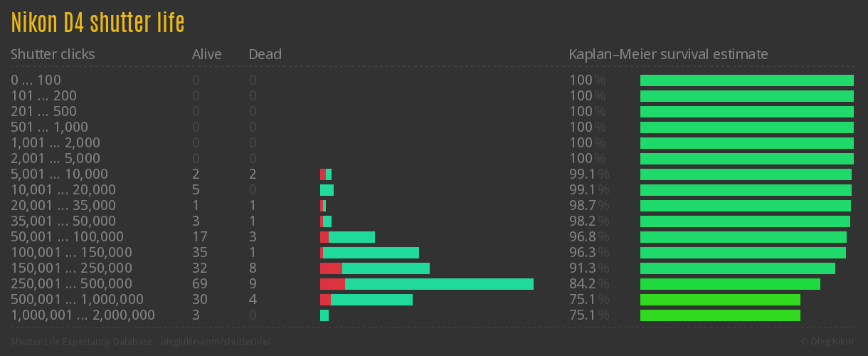The image size is (868, 356).
Task: Click the green survival bar at 91.3%
Action: (737, 268)
